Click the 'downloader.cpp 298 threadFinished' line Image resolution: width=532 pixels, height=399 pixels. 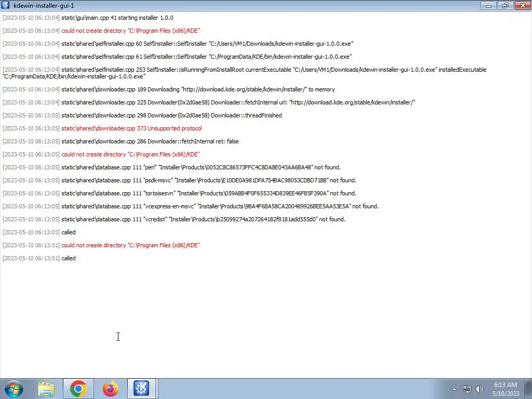coord(142,115)
